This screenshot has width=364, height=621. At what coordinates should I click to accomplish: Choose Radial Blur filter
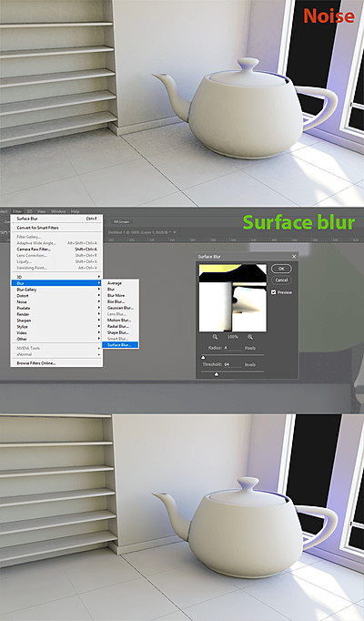120,326
